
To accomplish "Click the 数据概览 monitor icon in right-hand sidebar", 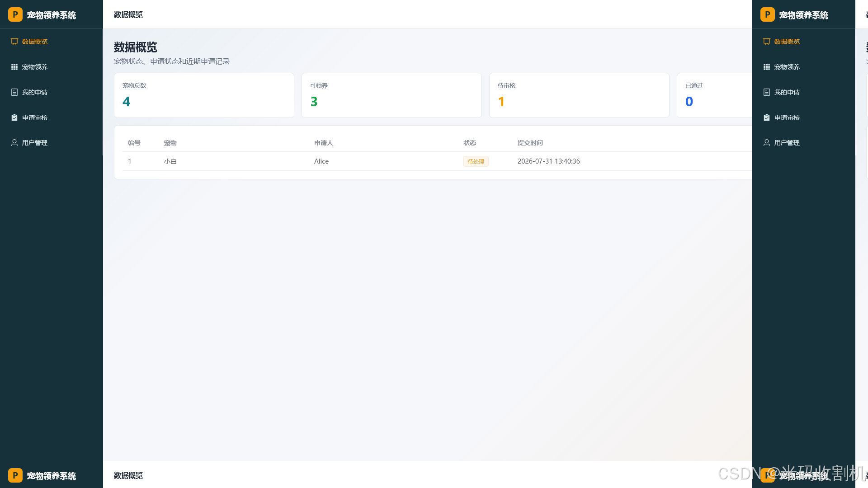I will [x=767, y=42].
